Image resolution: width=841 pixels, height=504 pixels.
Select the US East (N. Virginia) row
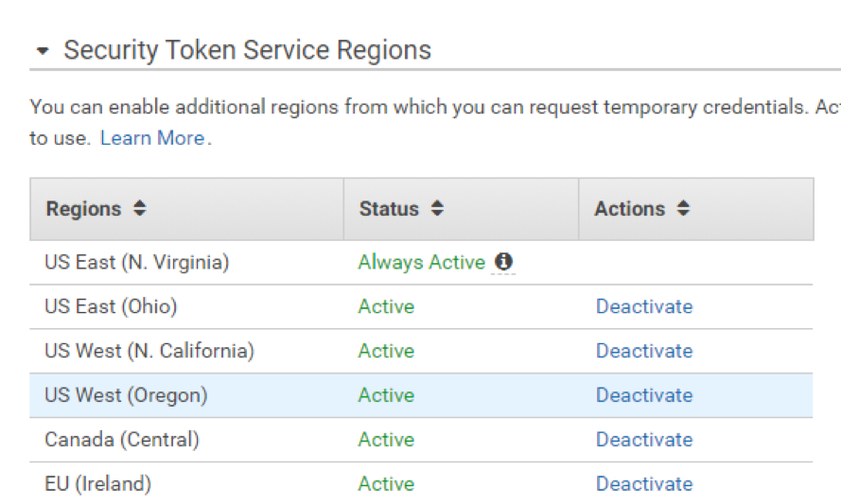421,263
